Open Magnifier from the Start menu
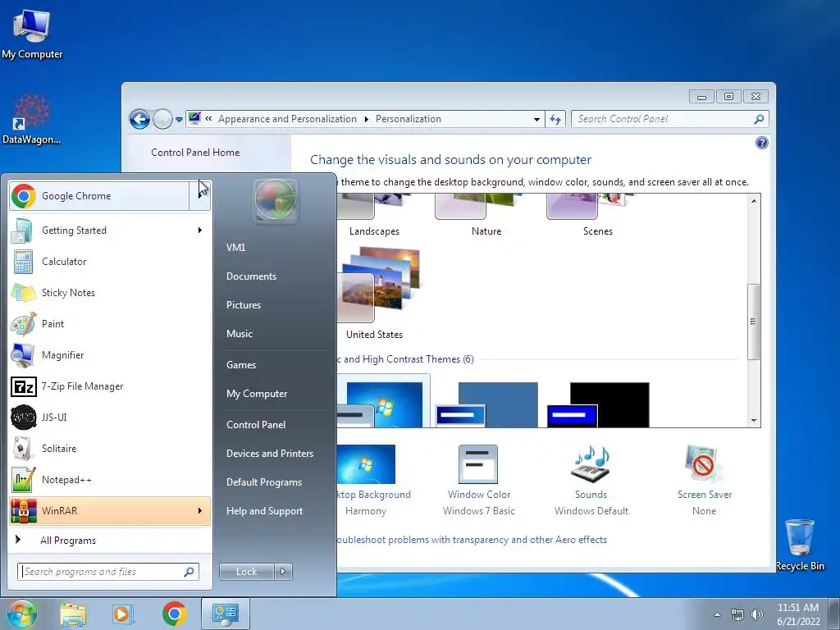Image resolution: width=840 pixels, height=630 pixels. coord(110,355)
